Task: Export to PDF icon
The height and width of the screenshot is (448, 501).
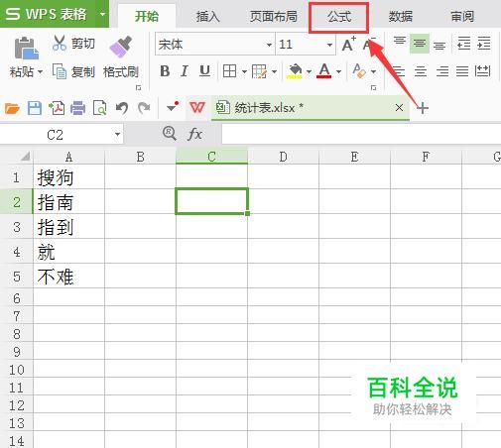Action: point(57,108)
